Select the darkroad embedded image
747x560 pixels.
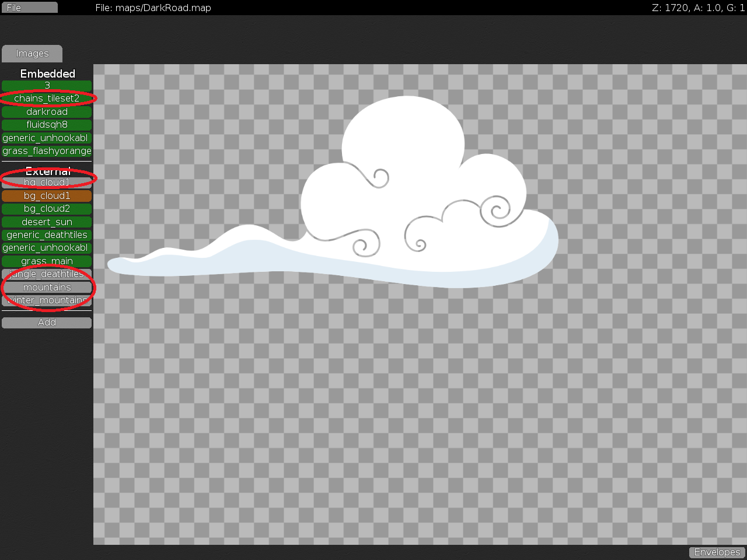47,111
